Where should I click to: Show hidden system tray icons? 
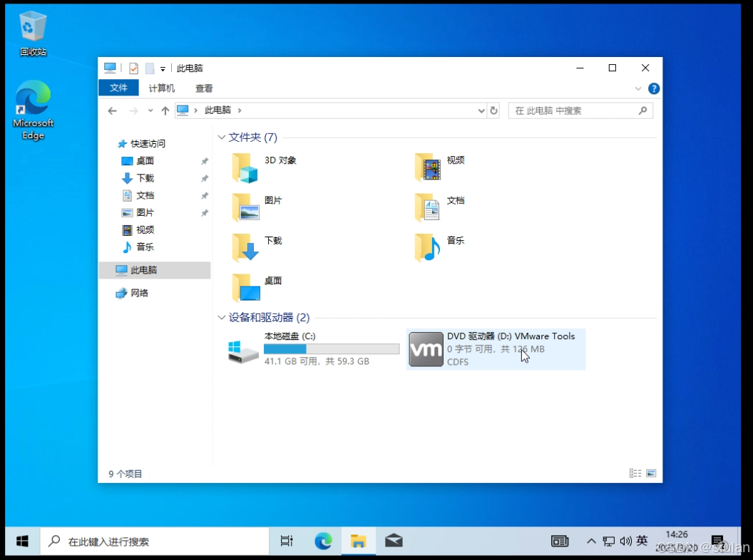tap(591, 541)
